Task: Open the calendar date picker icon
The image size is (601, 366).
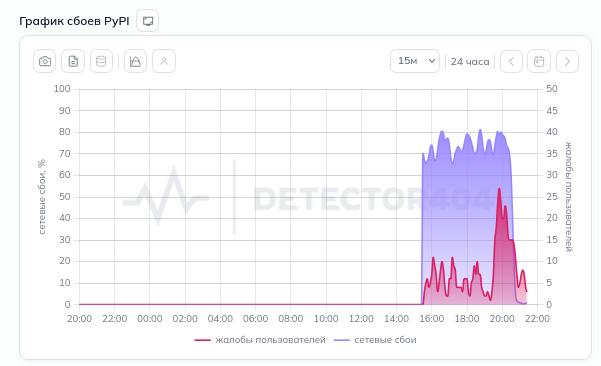Action: [539, 61]
